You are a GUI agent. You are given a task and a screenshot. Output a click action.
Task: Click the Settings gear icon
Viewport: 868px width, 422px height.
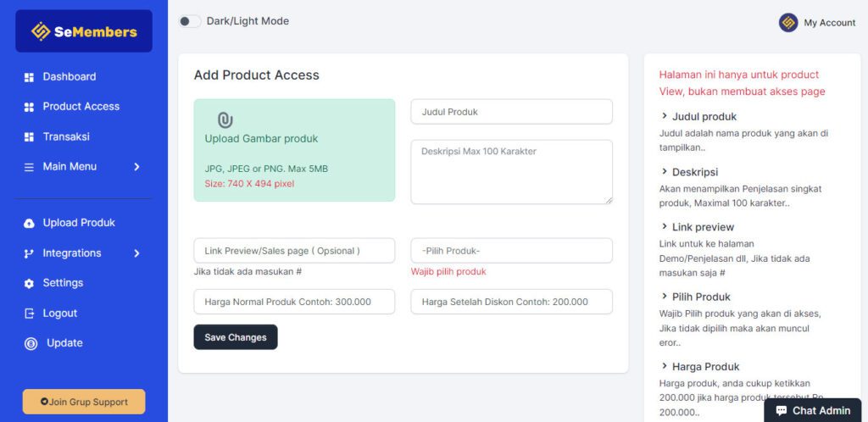[x=29, y=283]
